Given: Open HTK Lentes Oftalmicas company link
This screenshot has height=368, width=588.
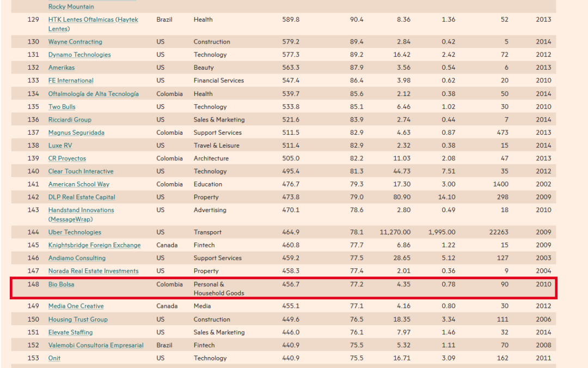Looking at the screenshot, I should coord(93,24).
